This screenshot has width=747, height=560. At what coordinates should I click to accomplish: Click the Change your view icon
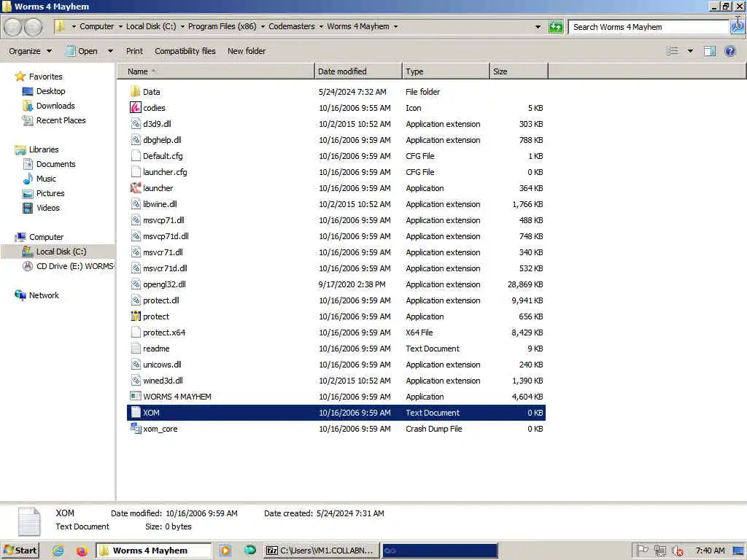pos(672,51)
